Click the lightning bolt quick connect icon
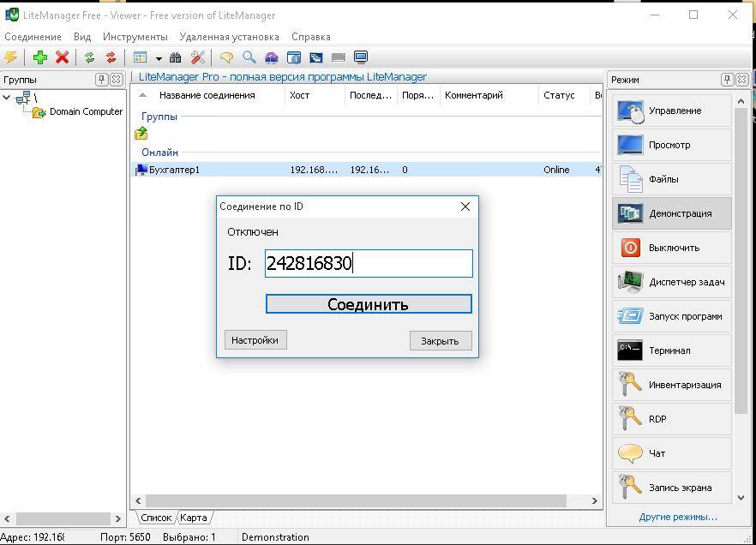 coord(10,57)
